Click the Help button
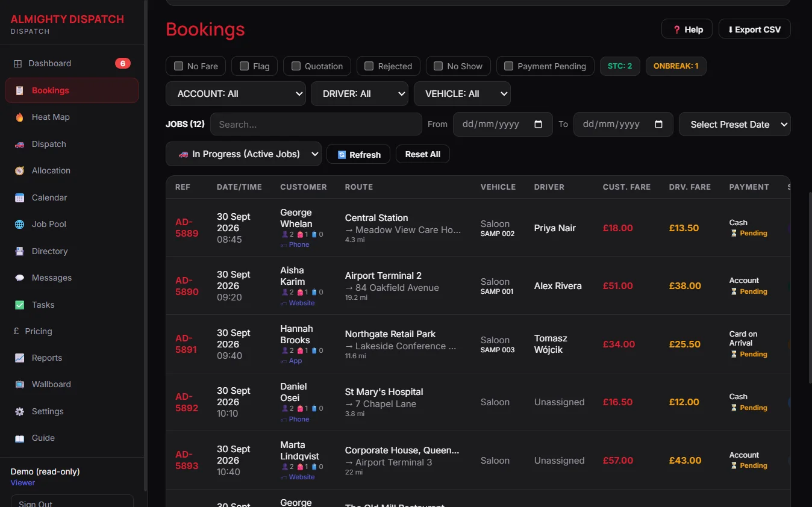Viewport: 812px width, 507px height. click(687, 29)
